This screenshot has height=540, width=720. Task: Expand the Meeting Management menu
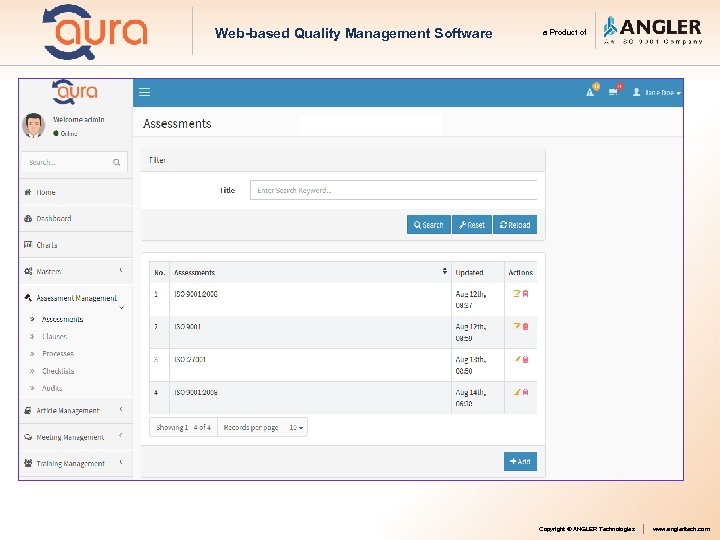click(x=76, y=437)
